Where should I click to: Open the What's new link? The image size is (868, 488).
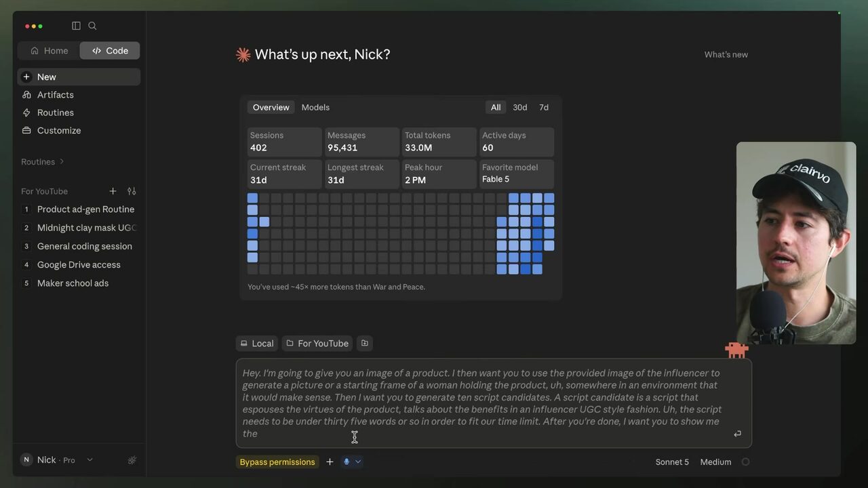point(726,54)
